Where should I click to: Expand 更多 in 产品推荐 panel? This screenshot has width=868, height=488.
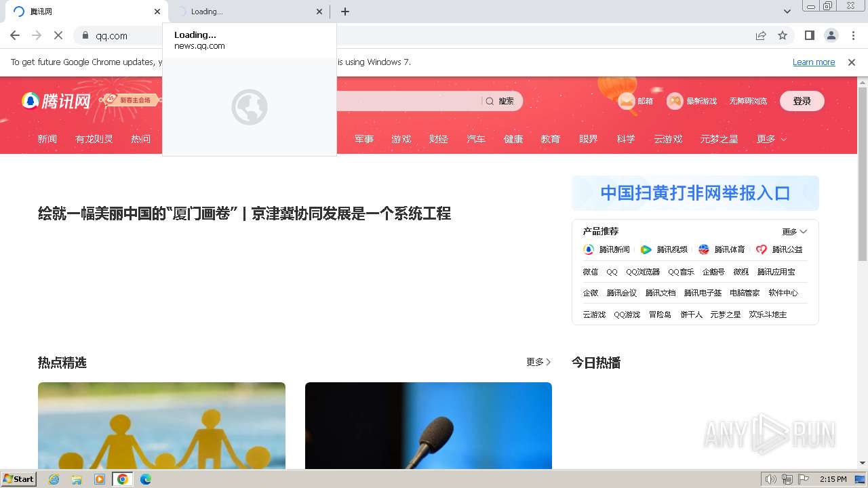click(794, 232)
